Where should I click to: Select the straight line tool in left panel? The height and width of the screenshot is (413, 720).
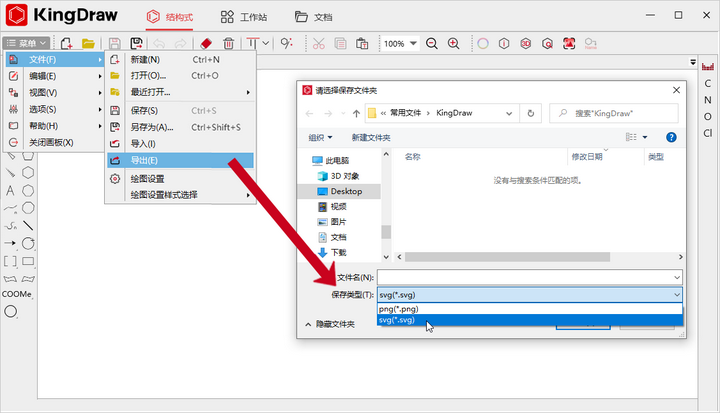(28, 226)
